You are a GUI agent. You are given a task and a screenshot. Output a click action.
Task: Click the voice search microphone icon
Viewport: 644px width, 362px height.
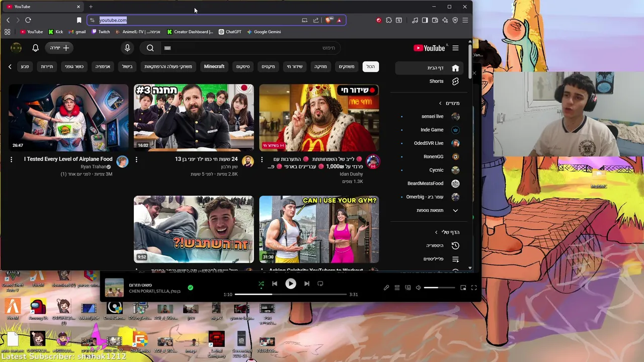tap(127, 48)
